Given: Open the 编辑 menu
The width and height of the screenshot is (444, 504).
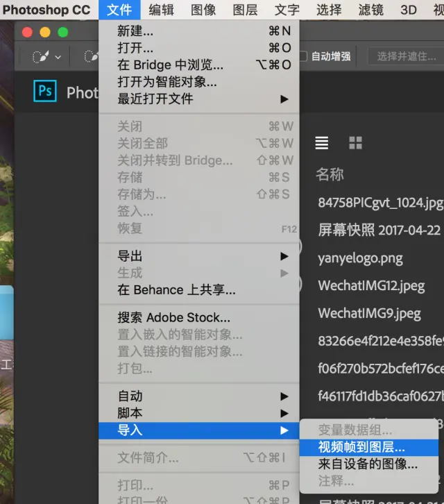Looking at the screenshot, I should point(161,10).
